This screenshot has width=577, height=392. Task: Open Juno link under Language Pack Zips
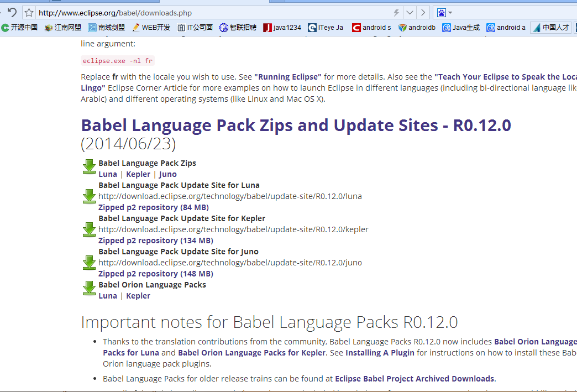pyautogui.click(x=168, y=174)
